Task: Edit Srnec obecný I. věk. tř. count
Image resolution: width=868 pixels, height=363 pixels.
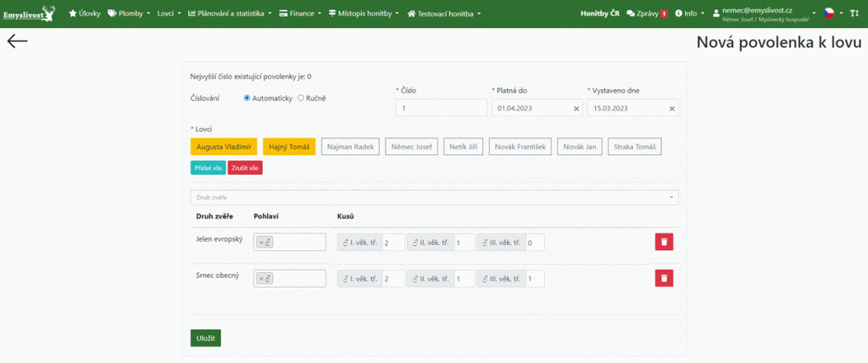Action: point(393,279)
